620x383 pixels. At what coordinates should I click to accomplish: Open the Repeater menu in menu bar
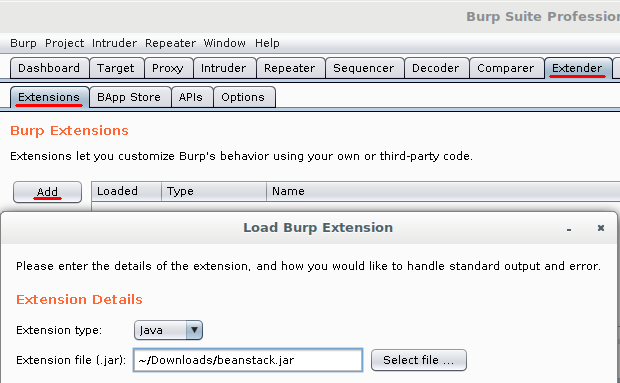pos(170,43)
